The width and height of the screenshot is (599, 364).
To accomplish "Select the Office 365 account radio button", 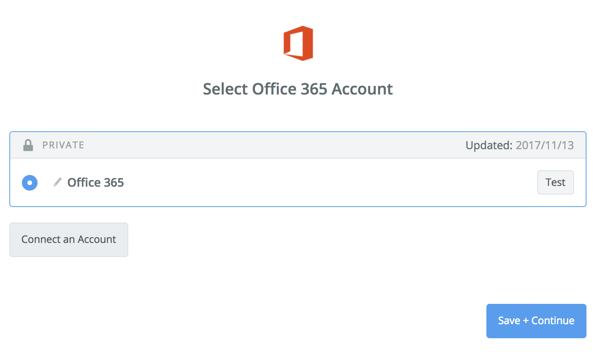I will tap(30, 183).
